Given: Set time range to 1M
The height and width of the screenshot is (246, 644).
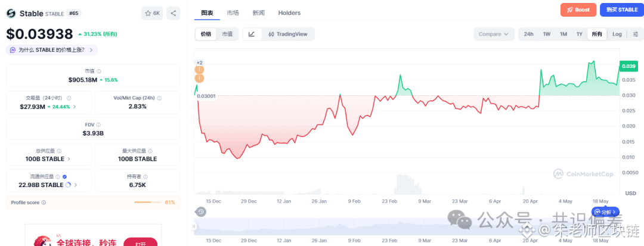Looking at the screenshot, I should click(563, 34).
